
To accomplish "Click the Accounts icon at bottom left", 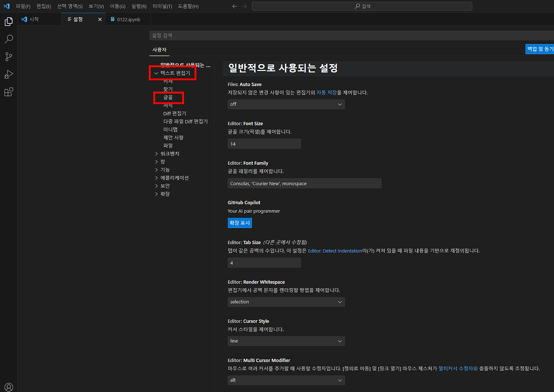I will click(x=9, y=387).
